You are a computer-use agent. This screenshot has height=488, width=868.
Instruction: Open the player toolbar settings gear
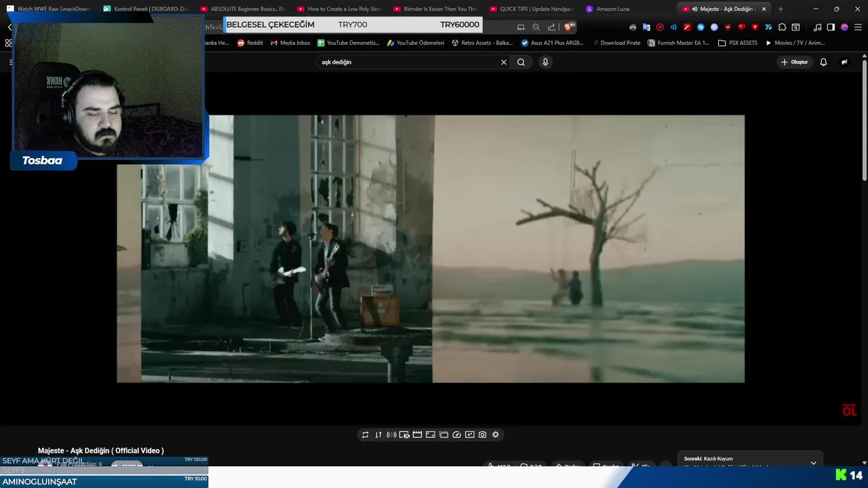pyautogui.click(x=496, y=434)
